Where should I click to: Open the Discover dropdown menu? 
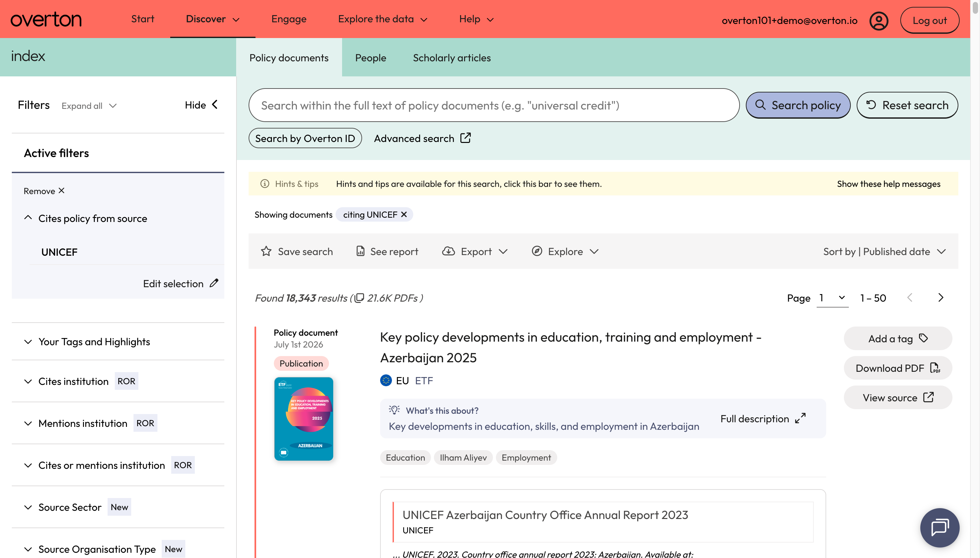tap(213, 19)
